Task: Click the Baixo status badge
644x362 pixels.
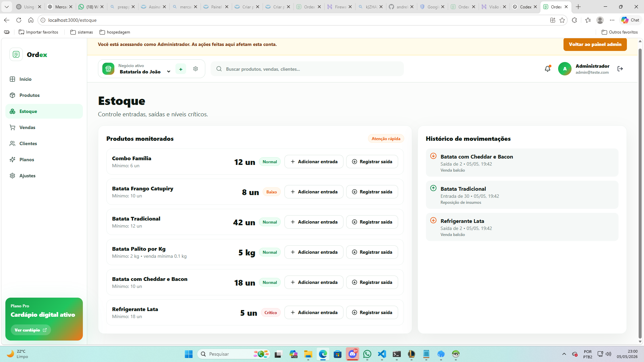Action: (x=272, y=192)
